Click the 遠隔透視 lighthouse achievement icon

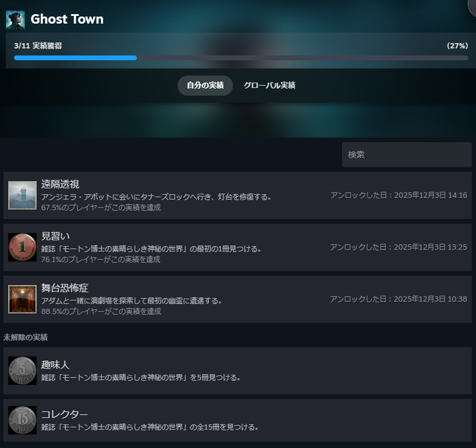[22, 195]
